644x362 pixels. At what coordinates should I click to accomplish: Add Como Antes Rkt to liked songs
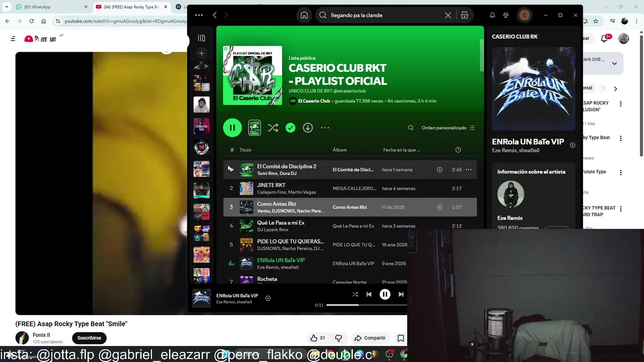(x=440, y=207)
